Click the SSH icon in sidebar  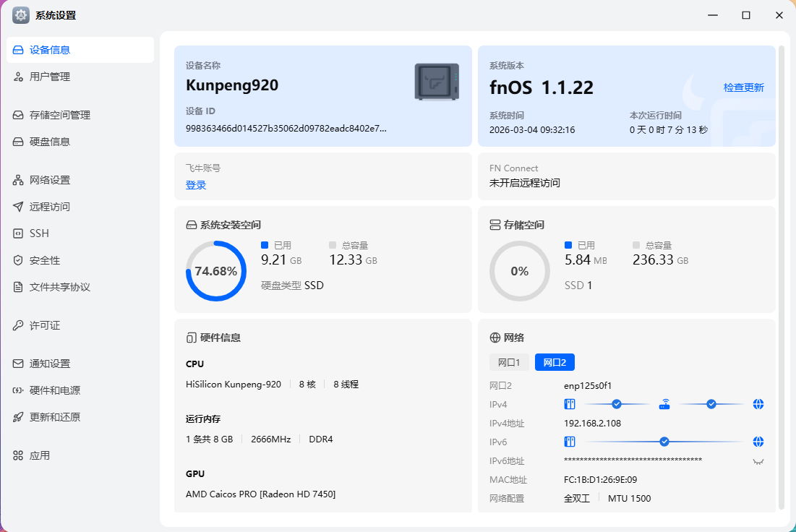[19, 233]
